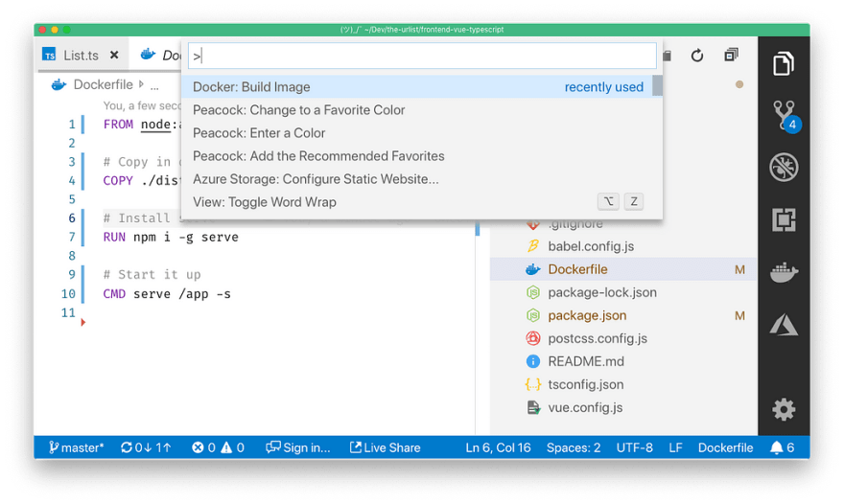Change Dockerfile language mode in status bar
844x504 pixels.
click(x=726, y=447)
